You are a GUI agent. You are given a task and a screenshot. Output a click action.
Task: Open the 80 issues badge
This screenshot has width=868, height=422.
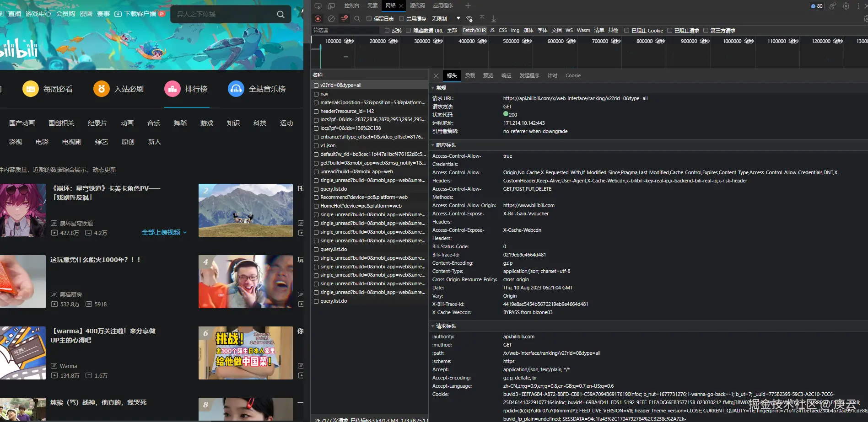pyautogui.click(x=817, y=6)
